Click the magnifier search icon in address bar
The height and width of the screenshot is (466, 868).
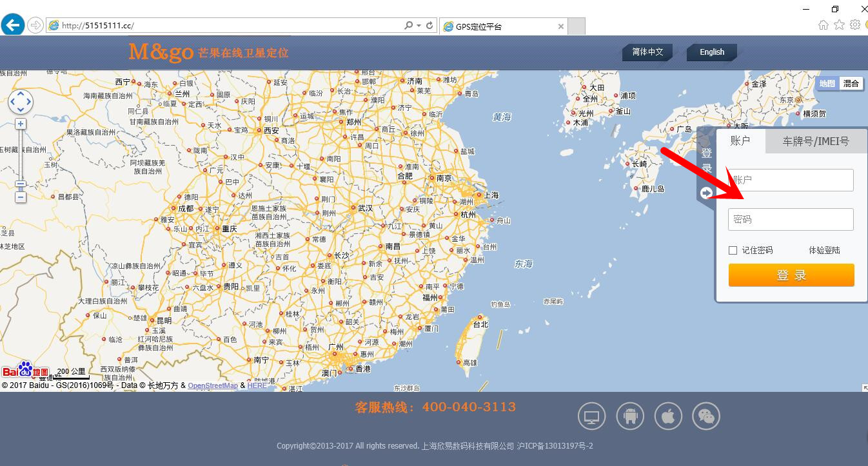pos(408,26)
